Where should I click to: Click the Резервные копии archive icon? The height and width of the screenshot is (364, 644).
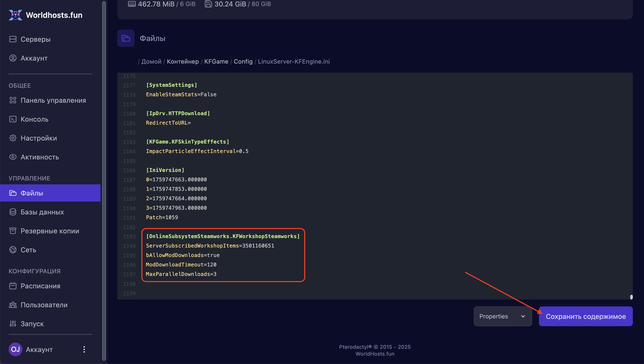[13, 231]
